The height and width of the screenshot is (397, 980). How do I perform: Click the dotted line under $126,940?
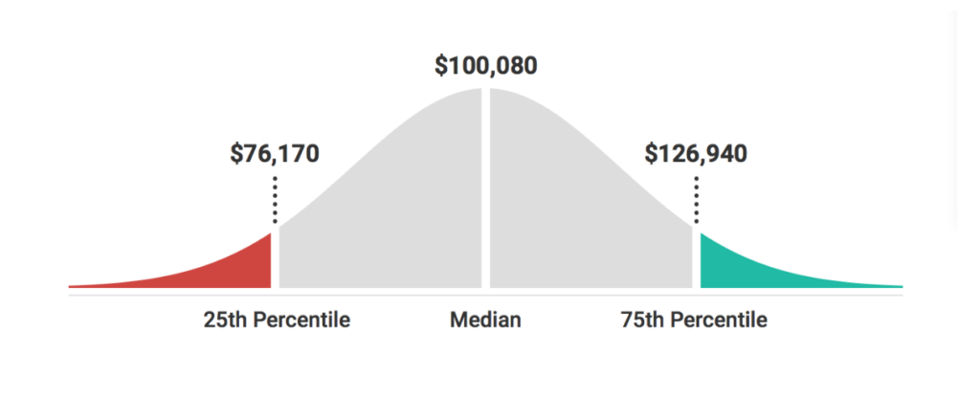697,199
